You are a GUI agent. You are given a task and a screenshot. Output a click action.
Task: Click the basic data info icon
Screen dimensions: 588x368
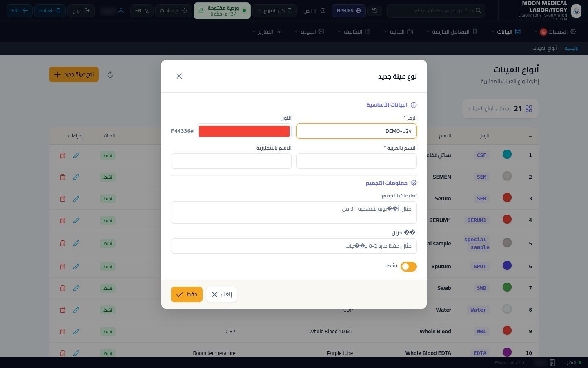pos(414,105)
